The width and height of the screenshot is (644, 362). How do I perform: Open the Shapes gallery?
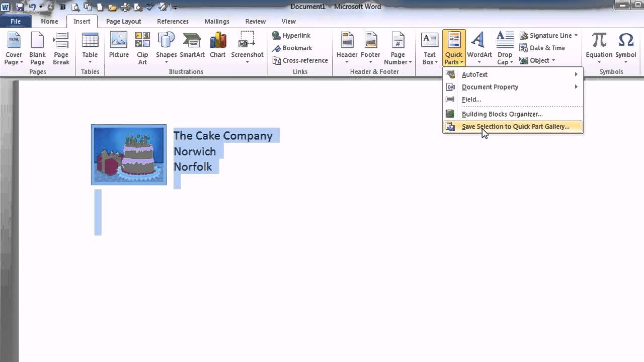(166, 48)
